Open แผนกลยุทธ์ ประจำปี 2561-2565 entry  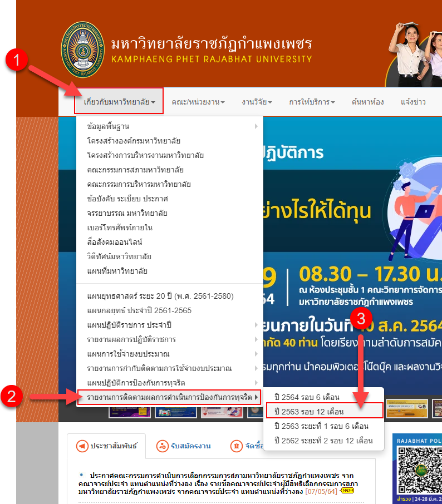[170, 310]
